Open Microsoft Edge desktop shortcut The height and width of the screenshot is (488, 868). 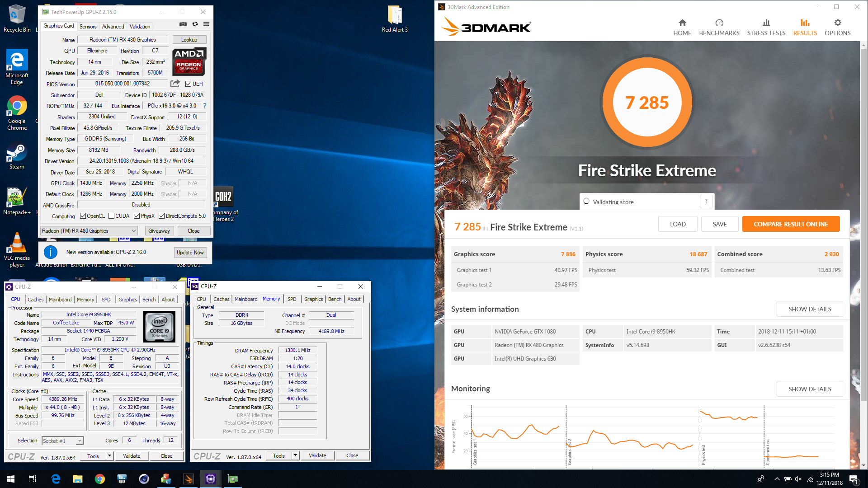[x=17, y=67]
